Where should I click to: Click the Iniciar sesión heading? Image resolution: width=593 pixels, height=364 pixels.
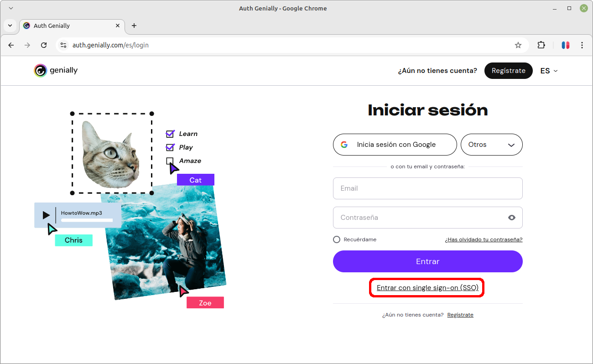point(428,110)
